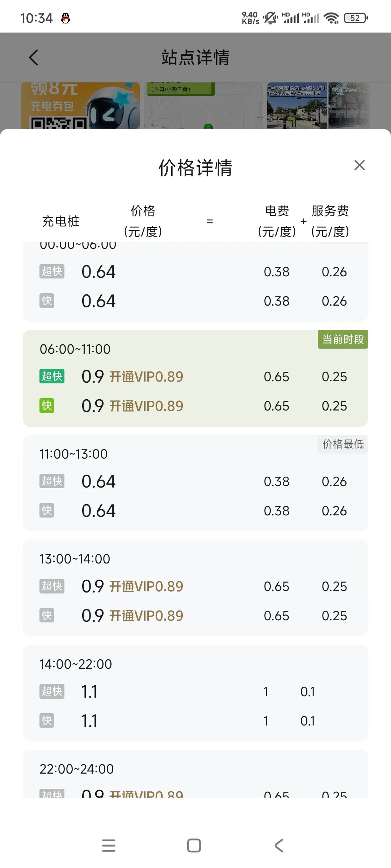Close the price details panel

tap(360, 165)
